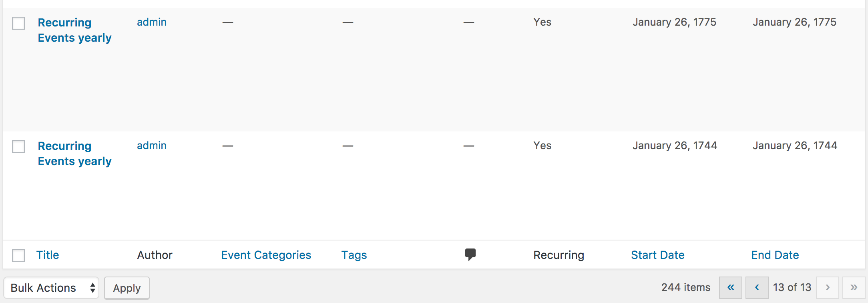Go to the previous page of events
The height and width of the screenshot is (303, 868).
[757, 288]
